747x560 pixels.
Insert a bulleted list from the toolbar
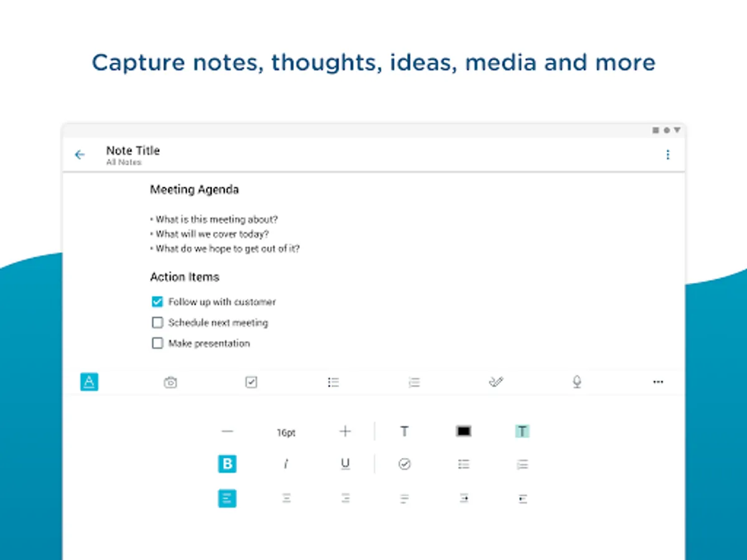tap(333, 383)
